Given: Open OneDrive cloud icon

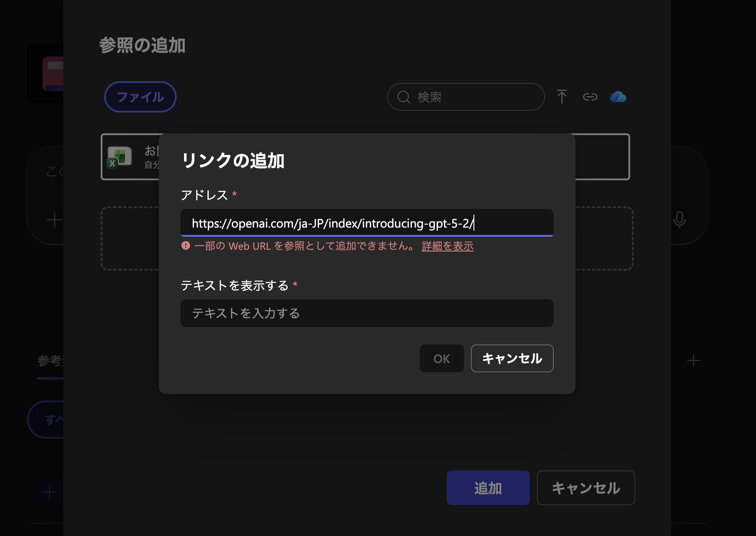Looking at the screenshot, I should pyautogui.click(x=618, y=97).
